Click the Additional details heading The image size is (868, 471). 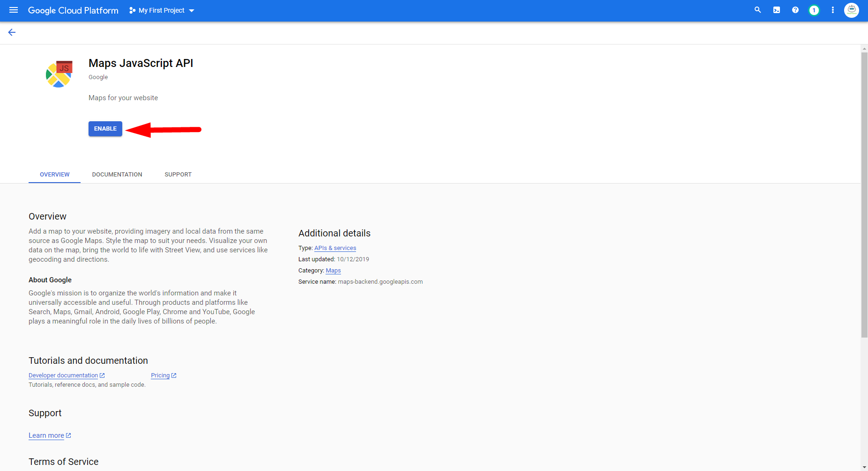(x=334, y=233)
